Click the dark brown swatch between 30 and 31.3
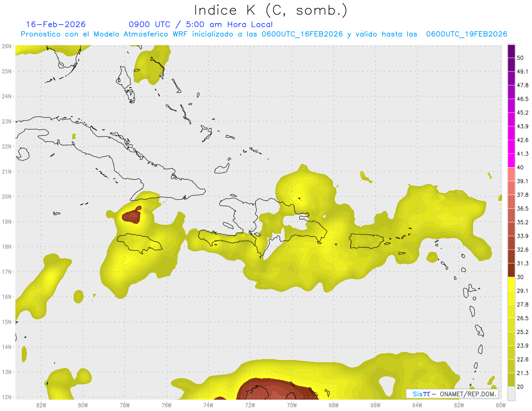 click(511, 270)
